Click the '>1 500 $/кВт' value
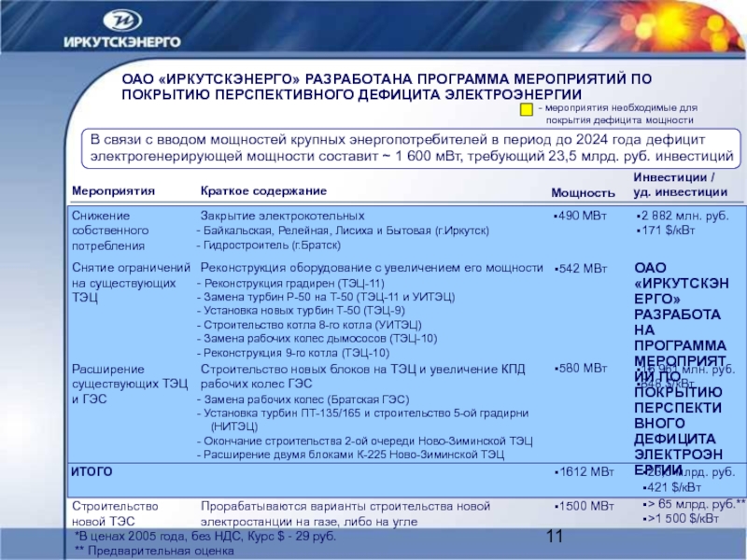Screen dimensions: 747x560 (681, 518)
